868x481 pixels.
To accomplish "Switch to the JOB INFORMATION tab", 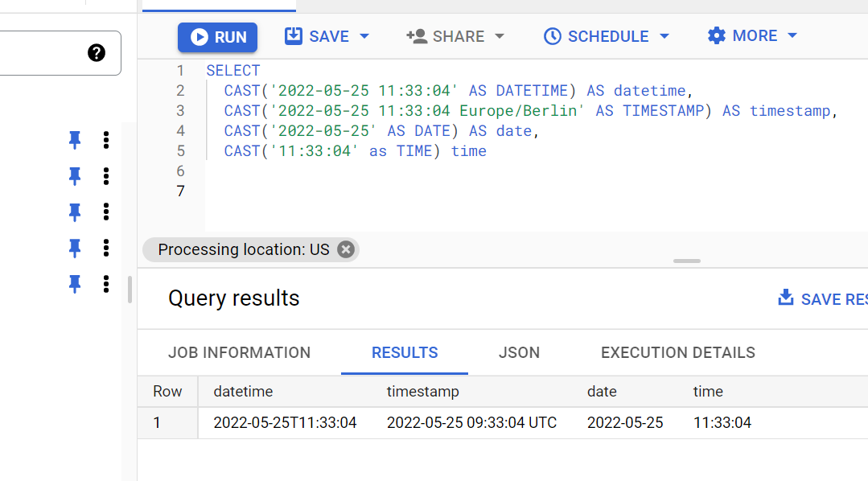I will 239,352.
